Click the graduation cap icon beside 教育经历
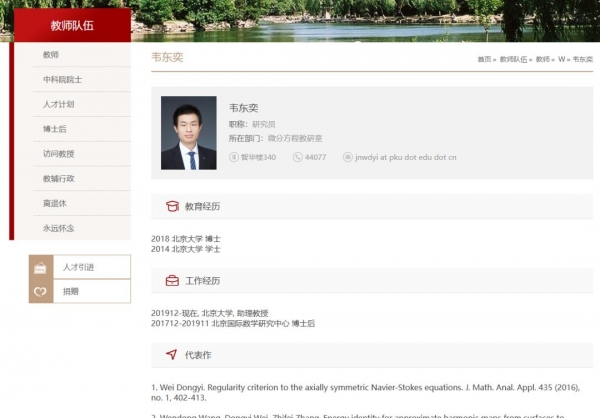This screenshot has height=418, width=600. coord(171,207)
